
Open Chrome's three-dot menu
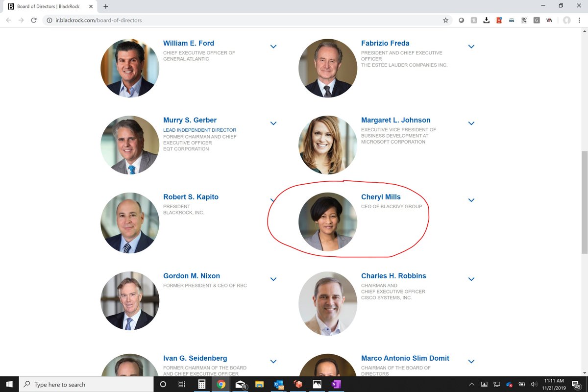[580, 20]
